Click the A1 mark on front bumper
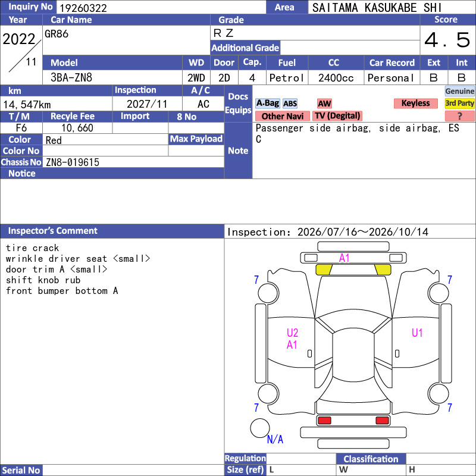 click(x=345, y=258)
